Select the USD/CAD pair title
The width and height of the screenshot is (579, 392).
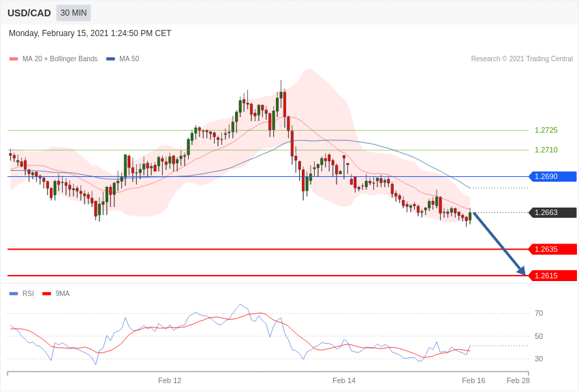tap(29, 13)
